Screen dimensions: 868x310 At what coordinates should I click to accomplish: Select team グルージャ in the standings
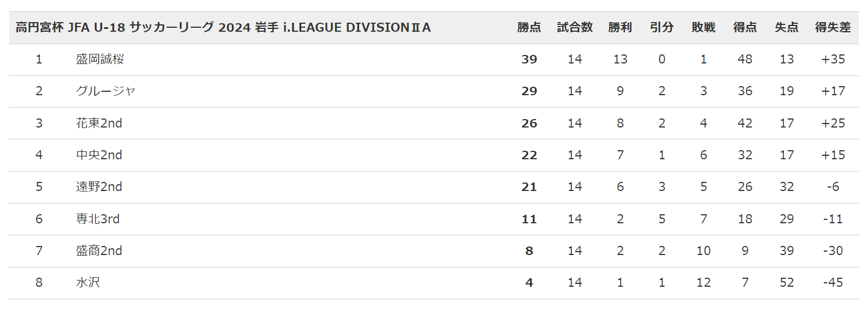click(x=106, y=91)
